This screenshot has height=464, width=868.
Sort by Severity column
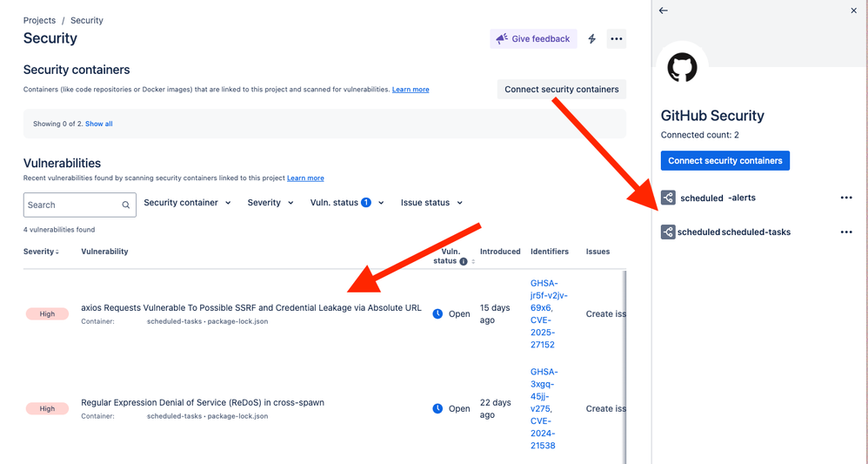[x=41, y=252]
